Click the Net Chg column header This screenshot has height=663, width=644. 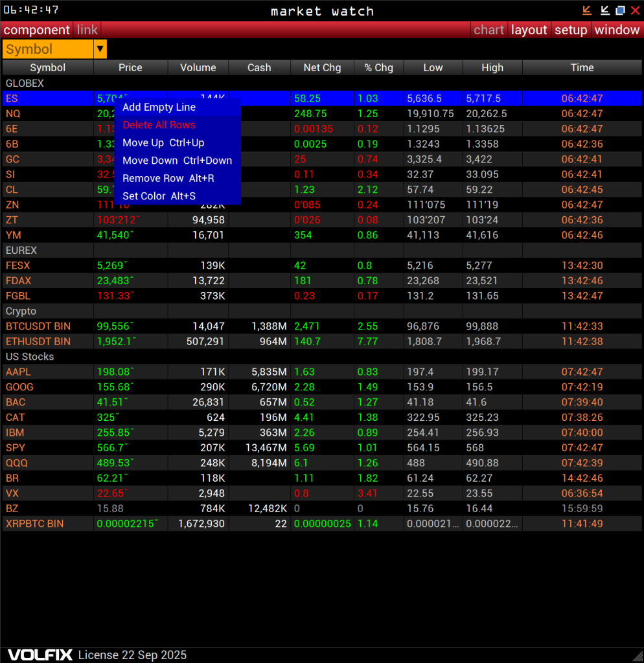(x=322, y=67)
